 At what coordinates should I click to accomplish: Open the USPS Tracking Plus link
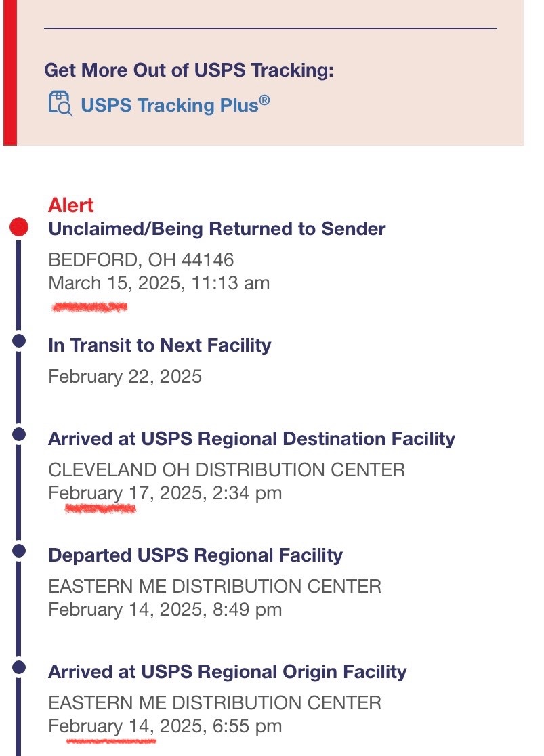point(175,105)
